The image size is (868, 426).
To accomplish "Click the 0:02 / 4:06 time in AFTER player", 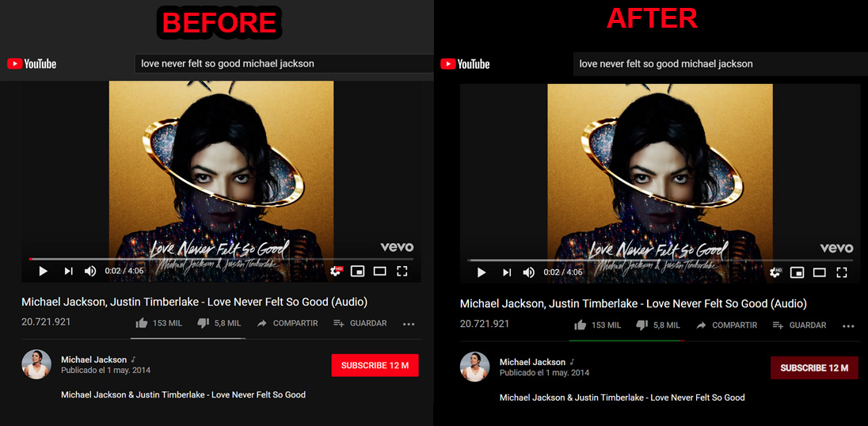I will 563,272.
